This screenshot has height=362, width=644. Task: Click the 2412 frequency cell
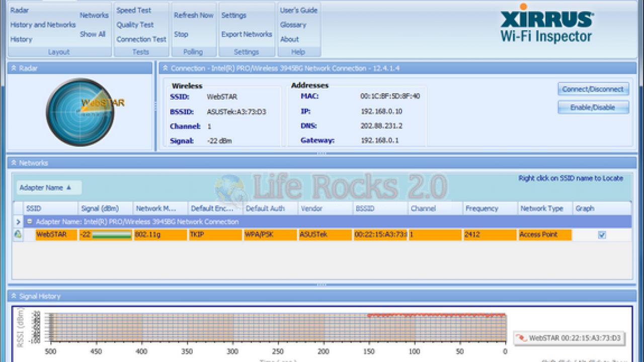[490, 235]
